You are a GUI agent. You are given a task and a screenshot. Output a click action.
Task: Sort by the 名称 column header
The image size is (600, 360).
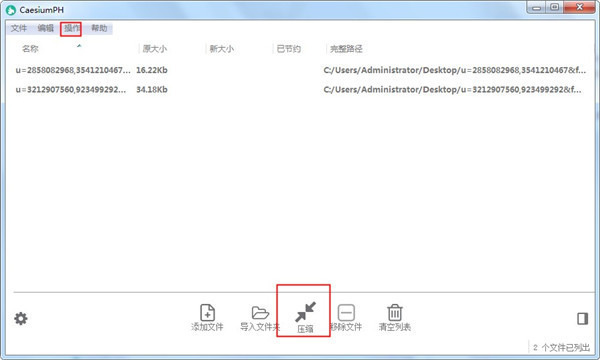coord(30,49)
